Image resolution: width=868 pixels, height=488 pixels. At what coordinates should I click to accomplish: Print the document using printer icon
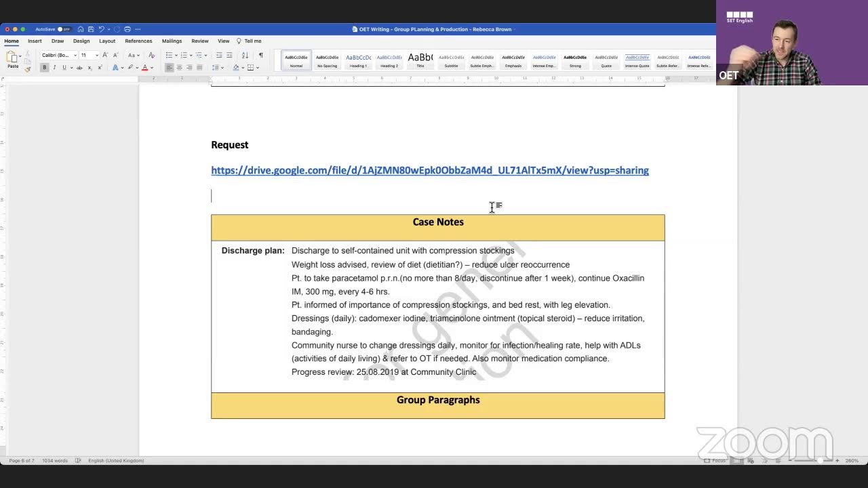(x=127, y=29)
